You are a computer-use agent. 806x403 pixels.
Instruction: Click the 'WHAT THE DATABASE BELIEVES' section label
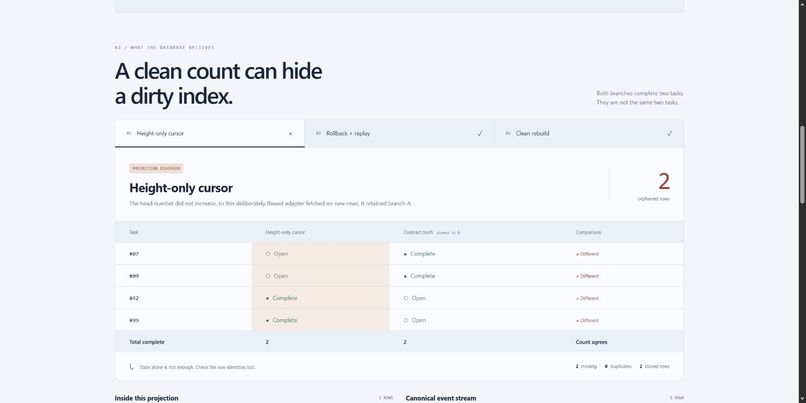pos(164,47)
